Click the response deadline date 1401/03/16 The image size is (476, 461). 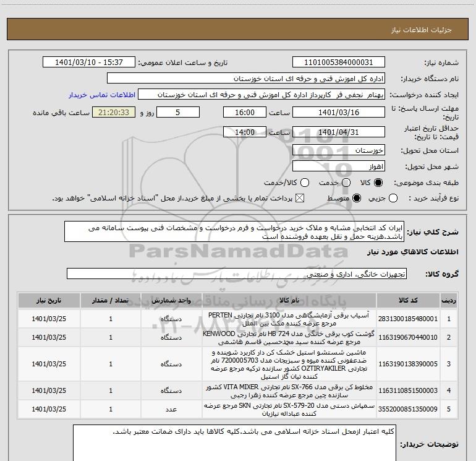coord(339,112)
